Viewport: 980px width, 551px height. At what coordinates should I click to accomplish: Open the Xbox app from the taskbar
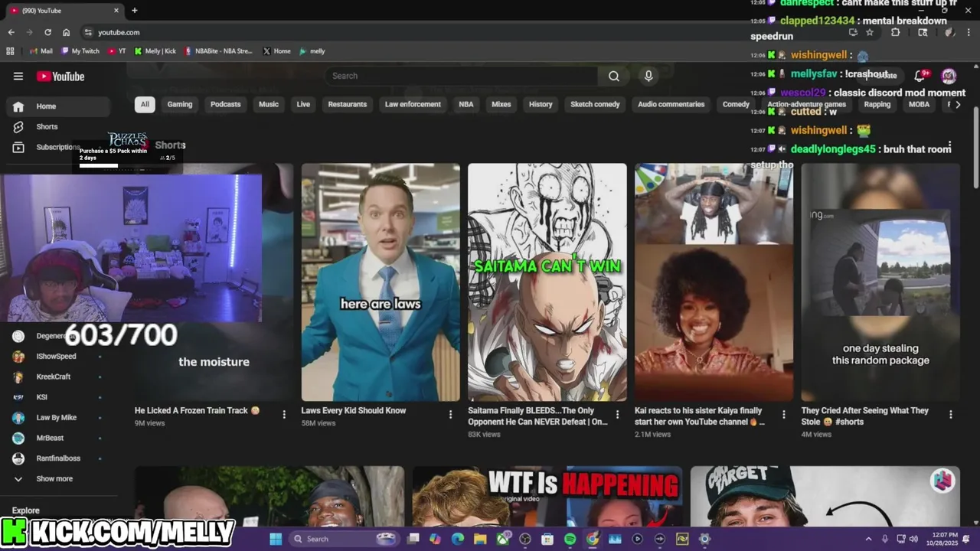[502, 539]
